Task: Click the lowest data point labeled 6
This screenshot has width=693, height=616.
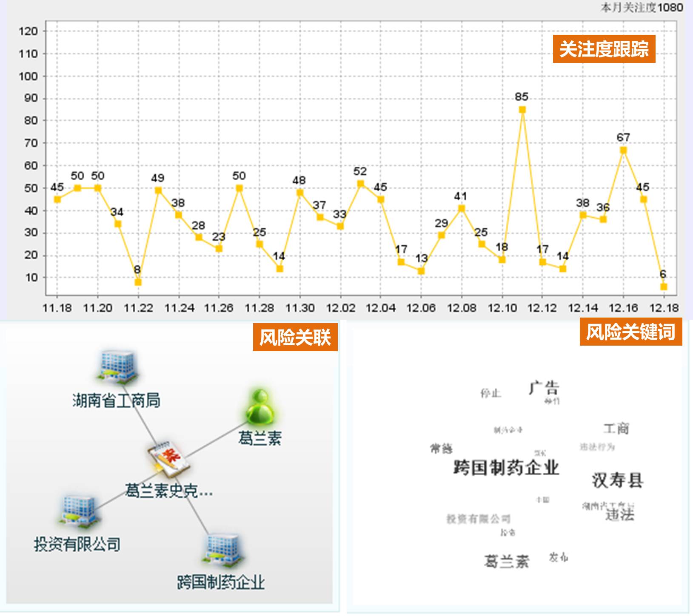Action: point(664,287)
